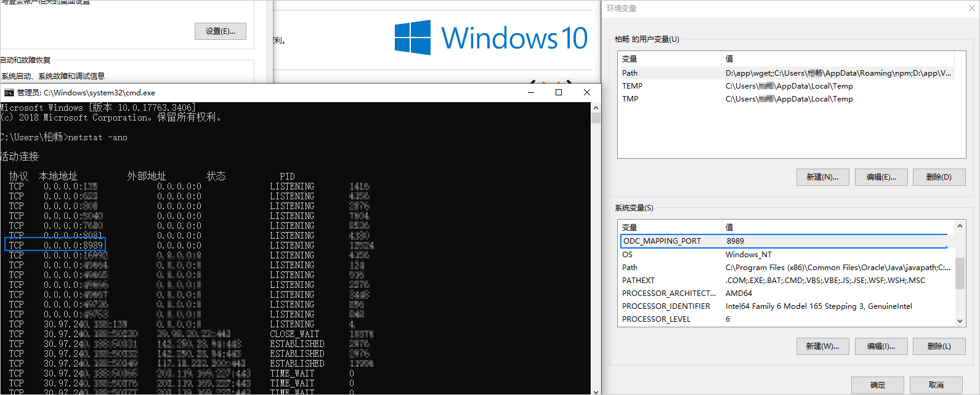
Task: Click the Windows 10 logo
Action: tap(491, 38)
